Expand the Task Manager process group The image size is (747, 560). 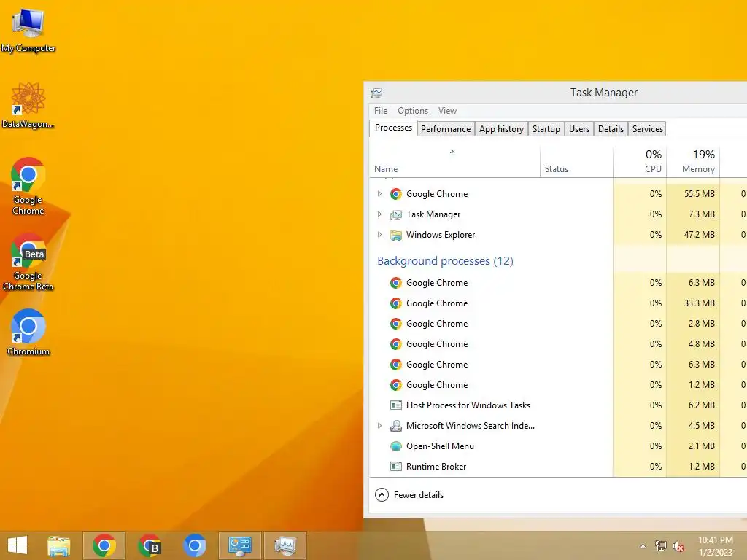[379, 214]
